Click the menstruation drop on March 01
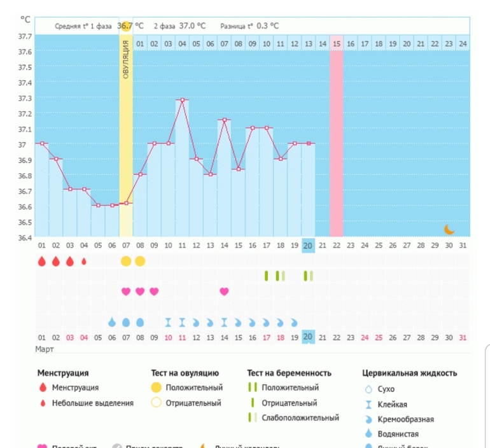This screenshot has height=448, width=490. pyautogui.click(x=42, y=261)
